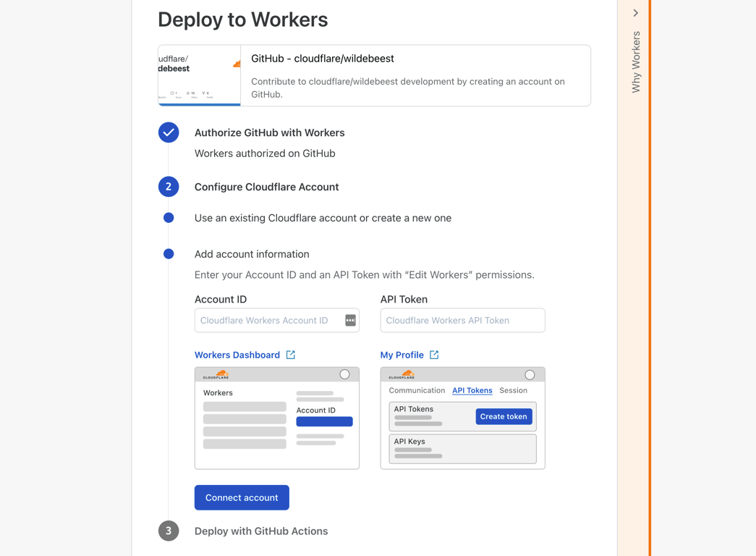This screenshot has width=756, height=556.
Task: Open the Workers Dashboard link
Action: (x=237, y=355)
